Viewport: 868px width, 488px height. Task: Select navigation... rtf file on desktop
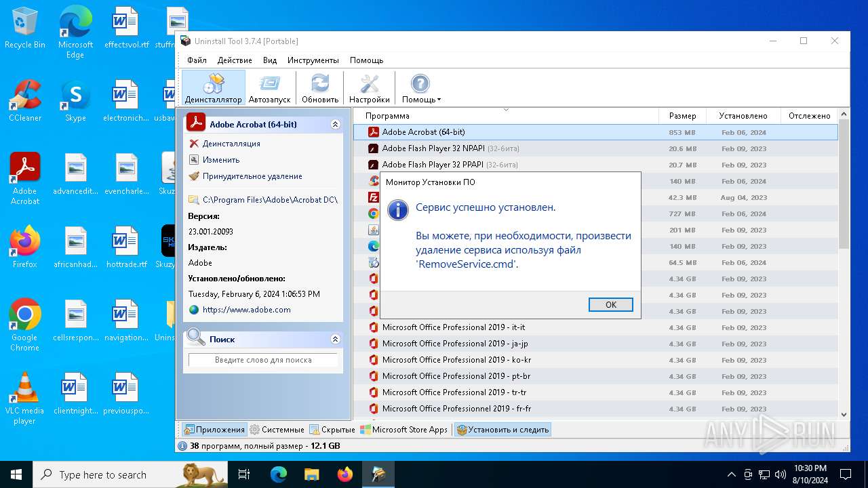pos(126,320)
